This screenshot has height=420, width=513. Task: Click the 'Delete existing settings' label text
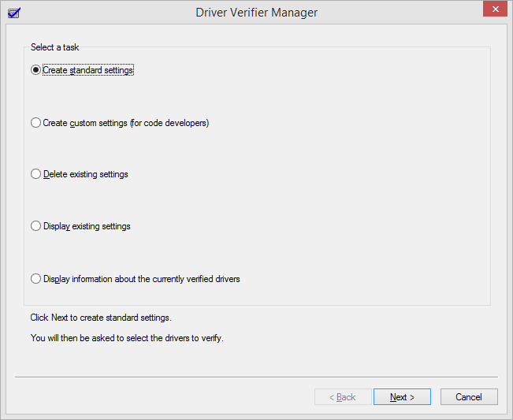(86, 174)
